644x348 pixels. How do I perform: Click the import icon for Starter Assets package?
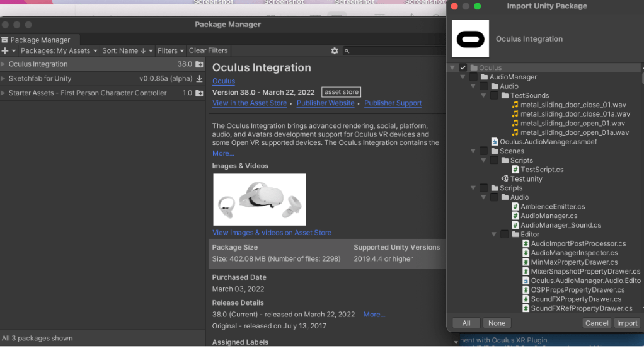199,93
